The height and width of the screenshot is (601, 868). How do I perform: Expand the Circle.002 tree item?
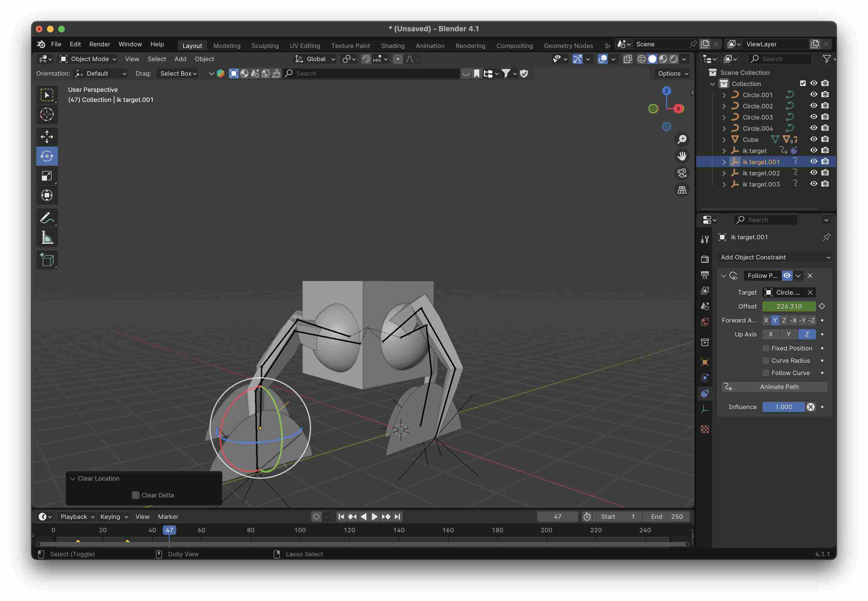(x=724, y=106)
